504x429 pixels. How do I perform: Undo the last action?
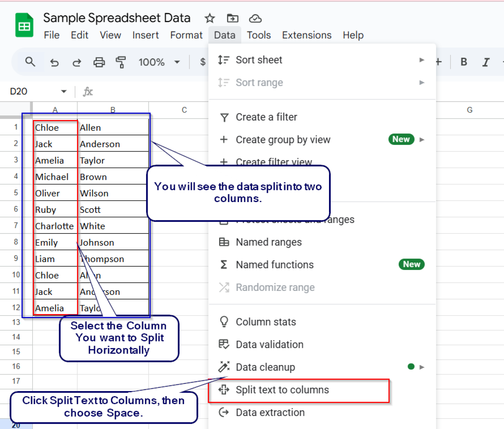[54, 62]
